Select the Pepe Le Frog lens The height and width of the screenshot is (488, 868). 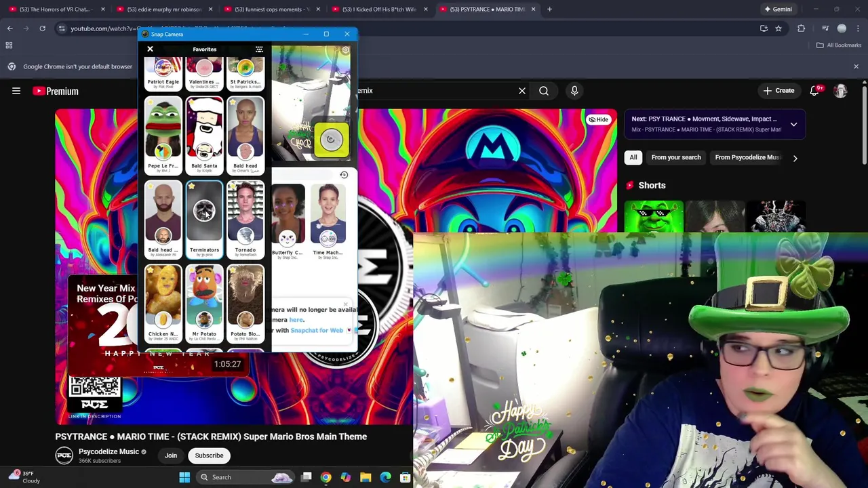[x=163, y=135]
